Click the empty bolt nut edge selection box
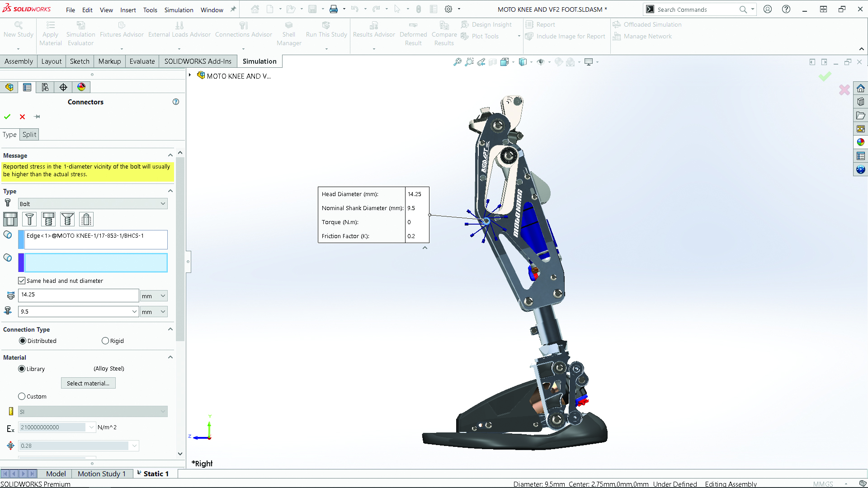 tap(96, 263)
